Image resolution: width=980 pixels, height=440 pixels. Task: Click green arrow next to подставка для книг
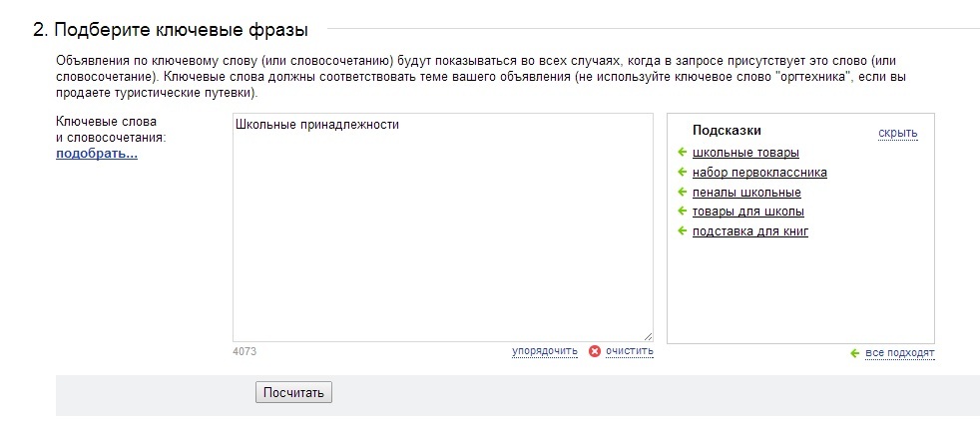[682, 231]
